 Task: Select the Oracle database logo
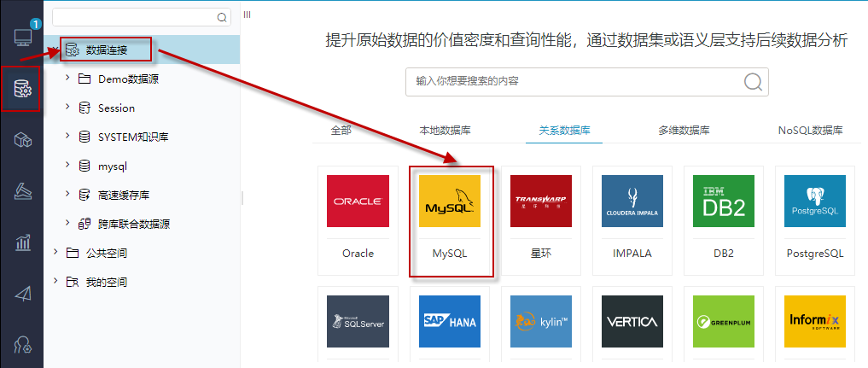[358, 201]
